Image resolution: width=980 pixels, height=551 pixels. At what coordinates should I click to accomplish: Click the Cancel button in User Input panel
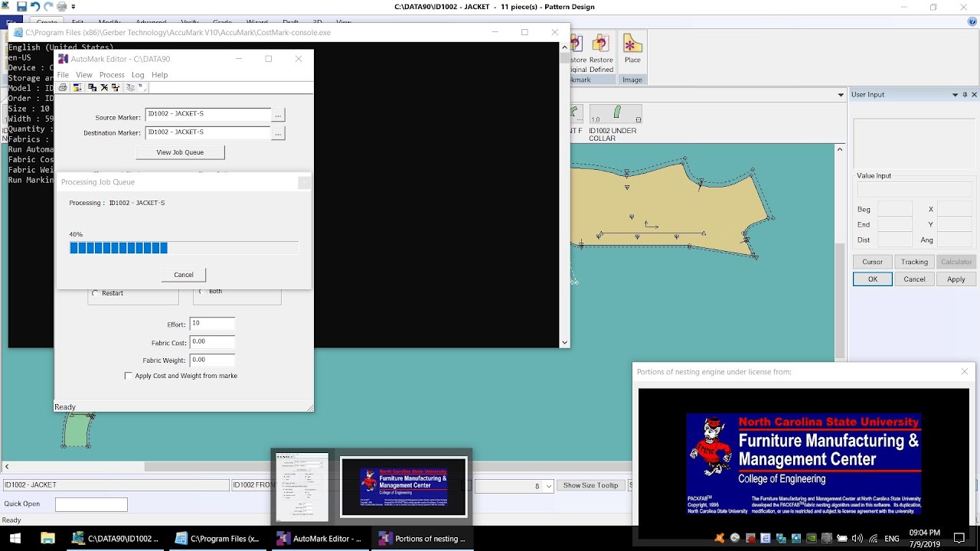pos(914,279)
